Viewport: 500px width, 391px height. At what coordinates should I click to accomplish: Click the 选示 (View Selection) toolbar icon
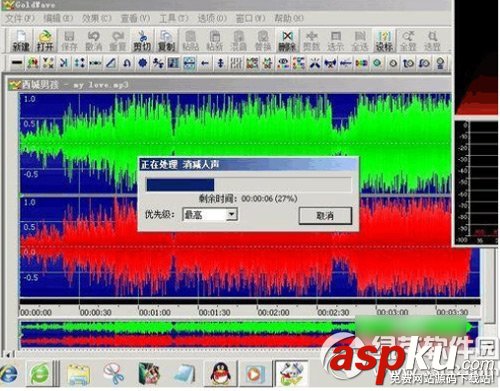tap(335, 41)
